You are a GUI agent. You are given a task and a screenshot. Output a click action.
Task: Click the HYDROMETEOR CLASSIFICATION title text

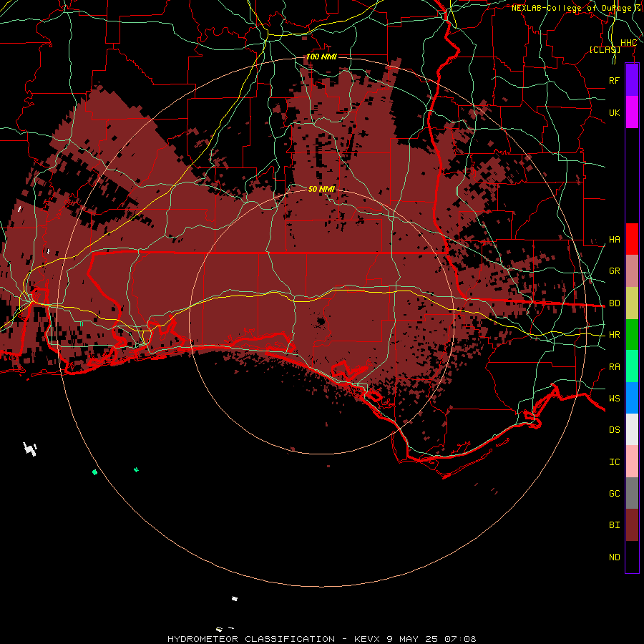click(x=251, y=639)
